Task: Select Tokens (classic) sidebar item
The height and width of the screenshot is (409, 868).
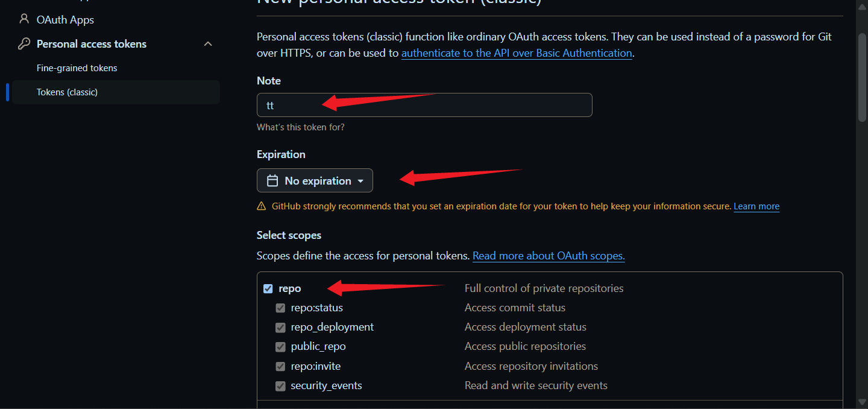Action: tap(67, 92)
